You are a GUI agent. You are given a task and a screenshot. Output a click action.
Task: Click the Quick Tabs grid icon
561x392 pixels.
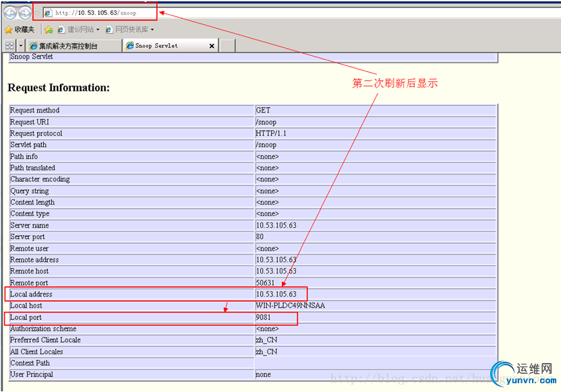coord(9,46)
